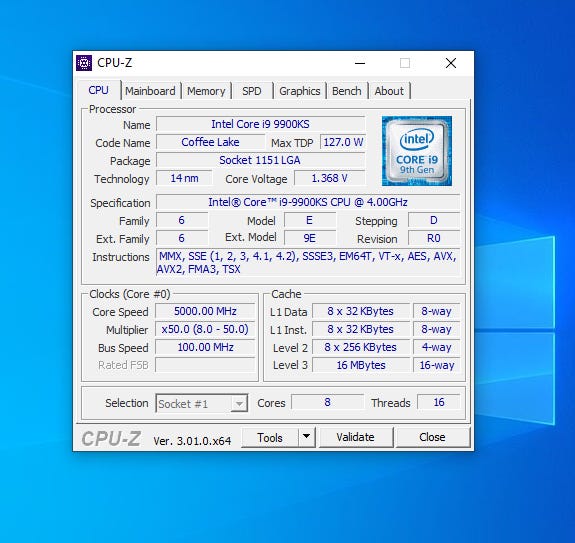Screen dimensions: 575x543
Task: Click the Tools button
Action: (x=270, y=437)
